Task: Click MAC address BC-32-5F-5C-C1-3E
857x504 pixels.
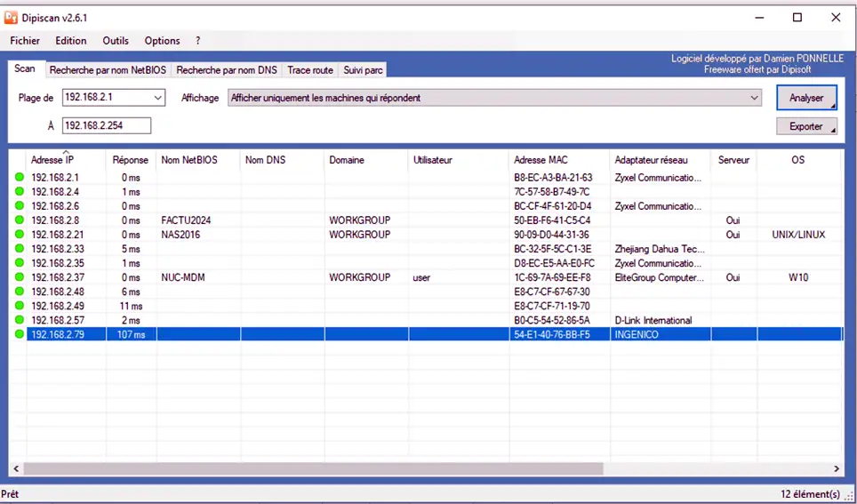Action: coord(553,249)
